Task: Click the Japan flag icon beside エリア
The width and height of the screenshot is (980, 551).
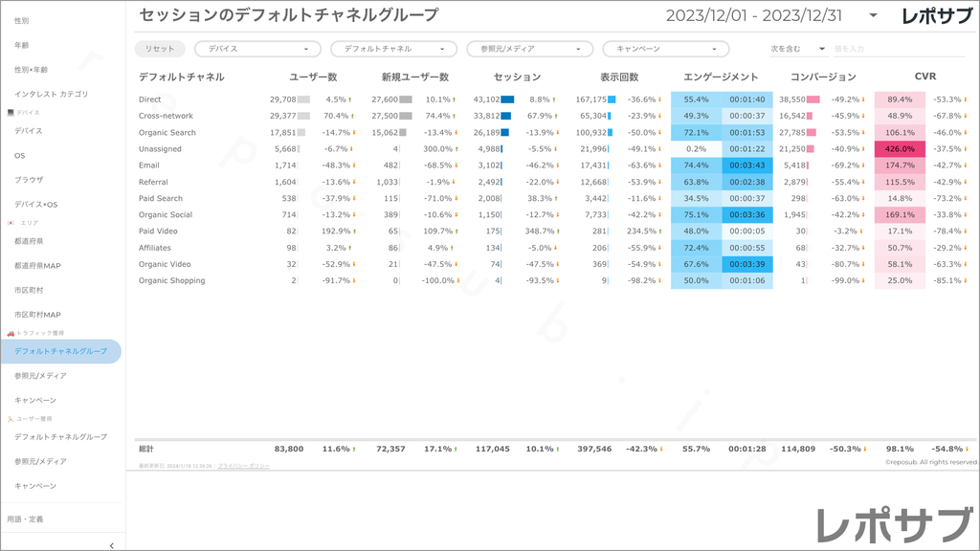Action: tap(11, 223)
